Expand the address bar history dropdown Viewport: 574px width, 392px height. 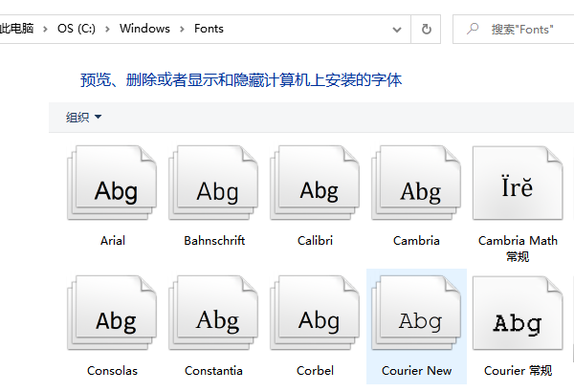click(x=397, y=30)
